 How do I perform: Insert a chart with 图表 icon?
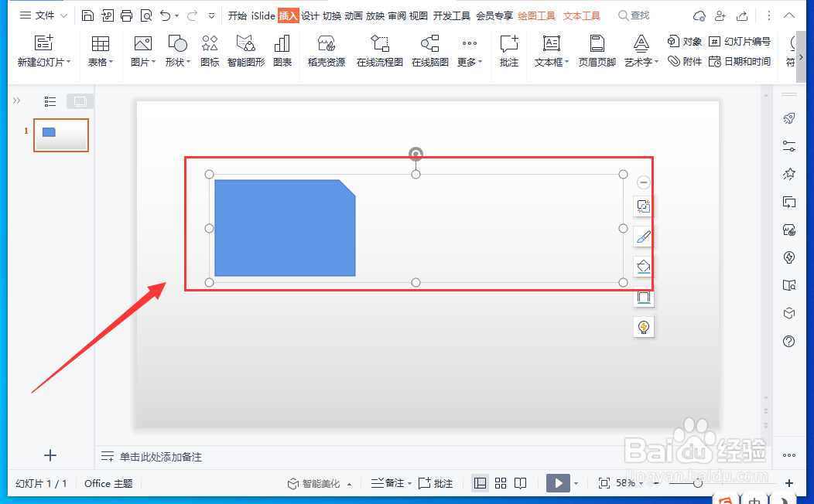tap(282, 51)
